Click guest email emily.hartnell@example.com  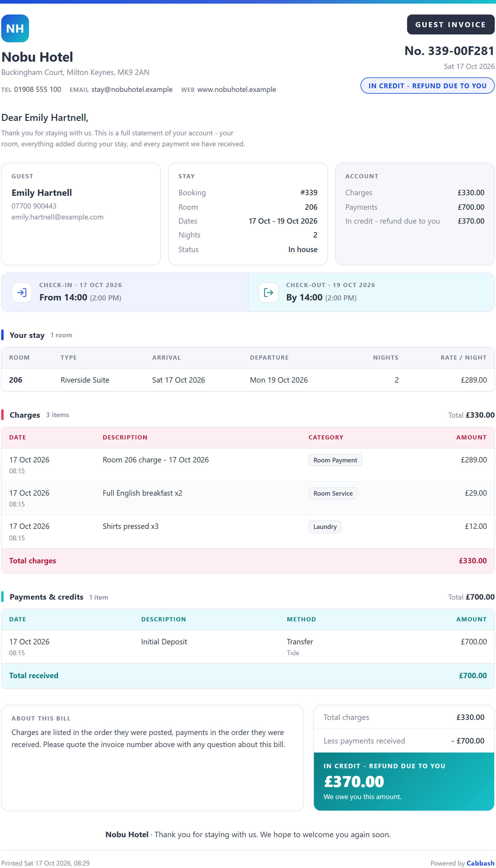tap(57, 217)
